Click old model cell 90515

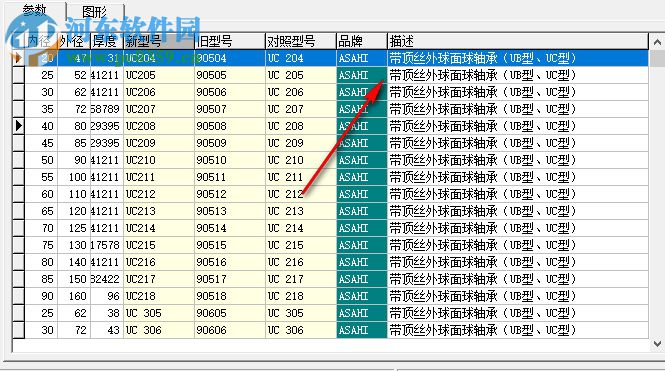tap(230, 245)
